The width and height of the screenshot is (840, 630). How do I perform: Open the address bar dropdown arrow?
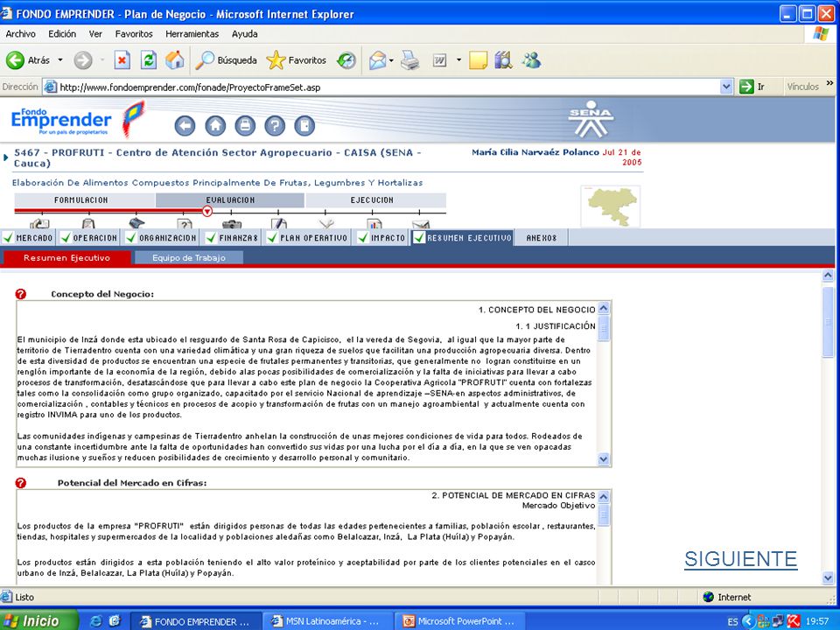coord(726,87)
